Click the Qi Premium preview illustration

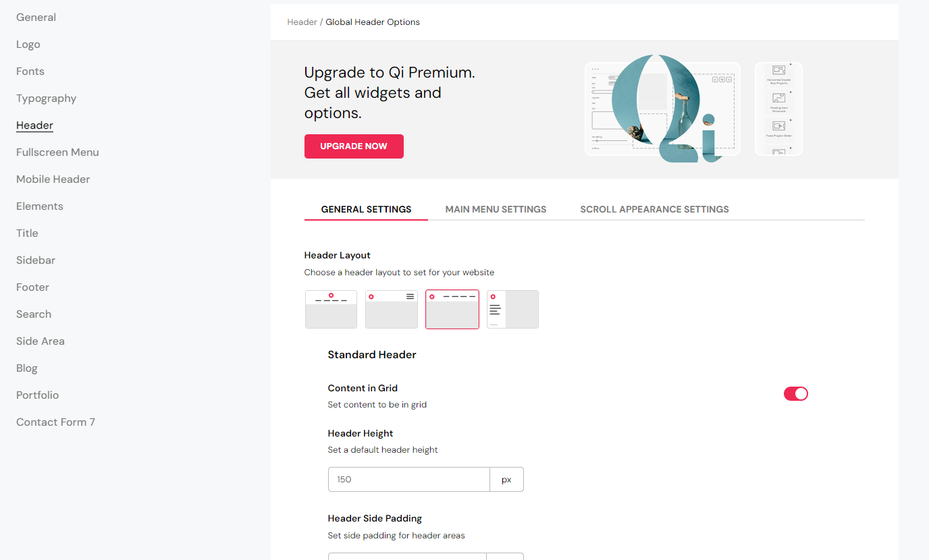pos(693,109)
